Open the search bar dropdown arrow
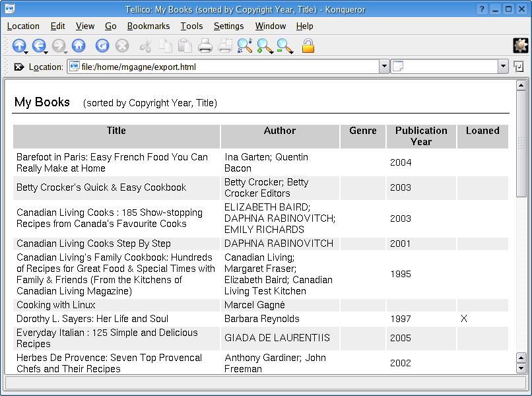The image size is (532, 396). [x=503, y=67]
